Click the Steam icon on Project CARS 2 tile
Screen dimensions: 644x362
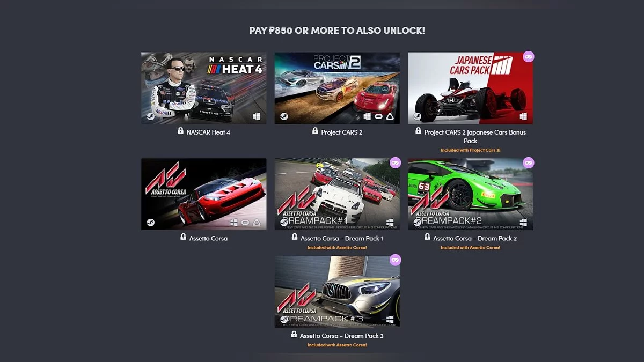(x=283, y=116)
